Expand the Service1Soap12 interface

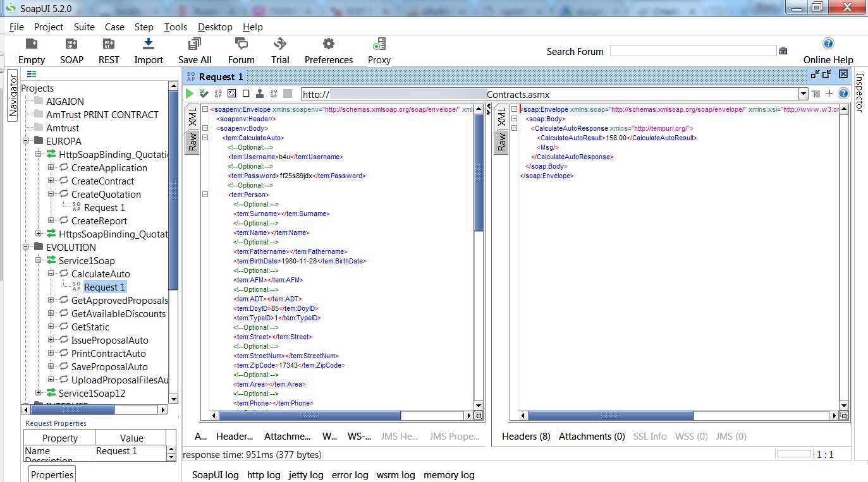point(39,393)
